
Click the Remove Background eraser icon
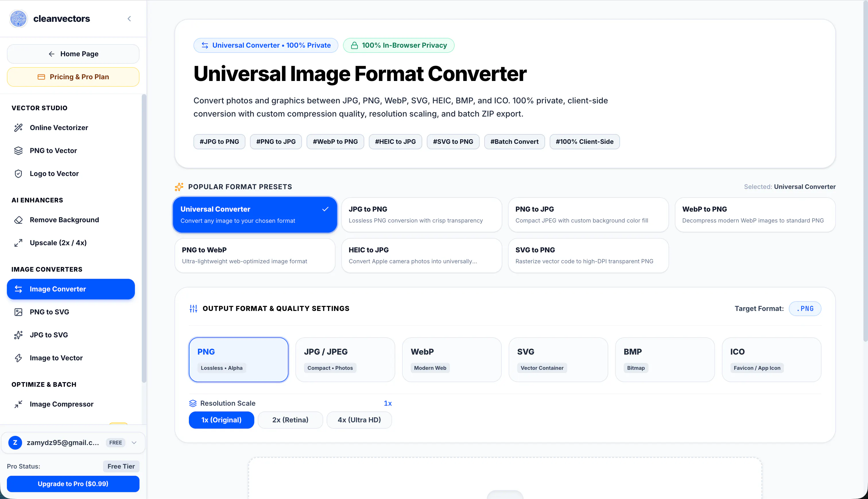18,220
